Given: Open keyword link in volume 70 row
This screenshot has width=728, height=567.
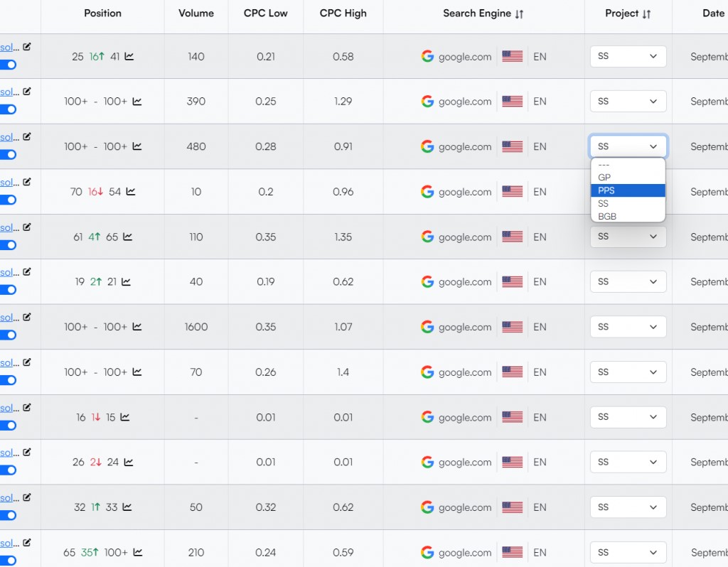Looking at the screenshot, I should tap(6, 362).
